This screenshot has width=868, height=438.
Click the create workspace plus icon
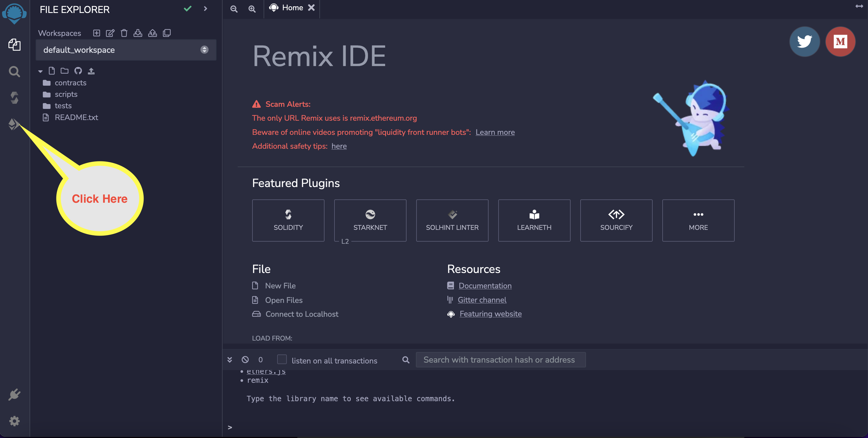tap(97, 33)
